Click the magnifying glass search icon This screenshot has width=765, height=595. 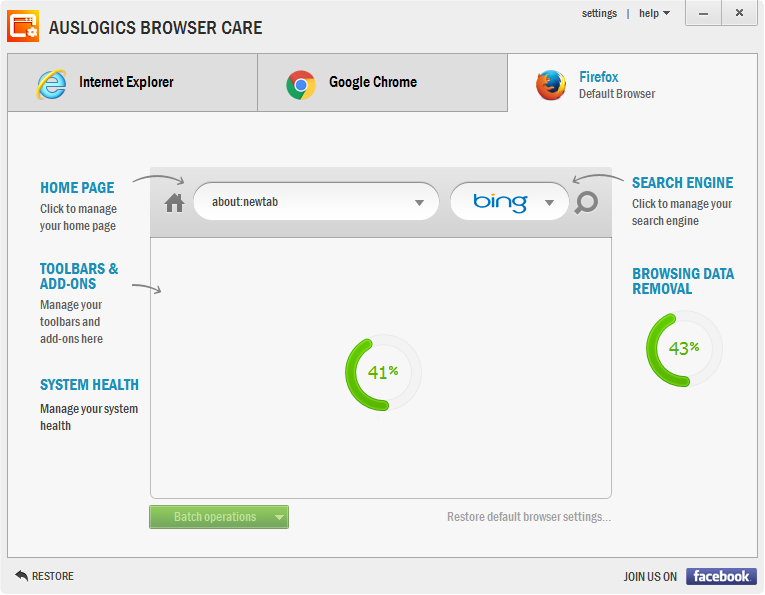[x=586, y=202]
